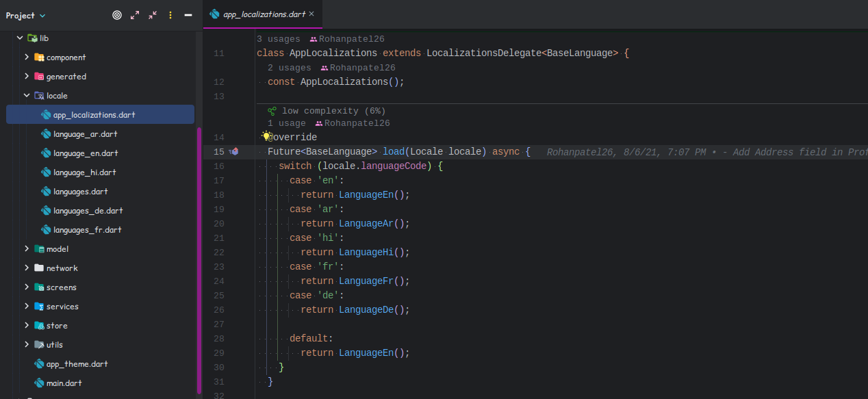Image resolution: width=868 pixels, height=399 pixels.
Task: Expand the store folder
Action: [x=27, y=326]
